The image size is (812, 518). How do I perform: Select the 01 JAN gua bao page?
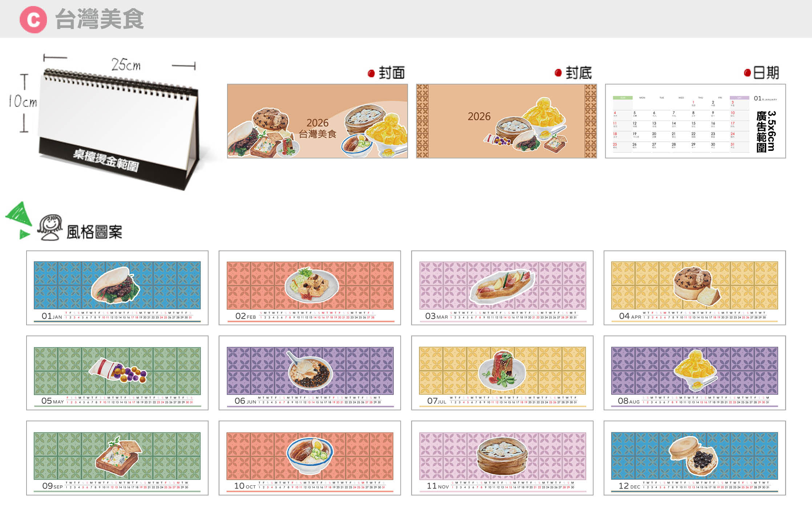coord(117,288)
